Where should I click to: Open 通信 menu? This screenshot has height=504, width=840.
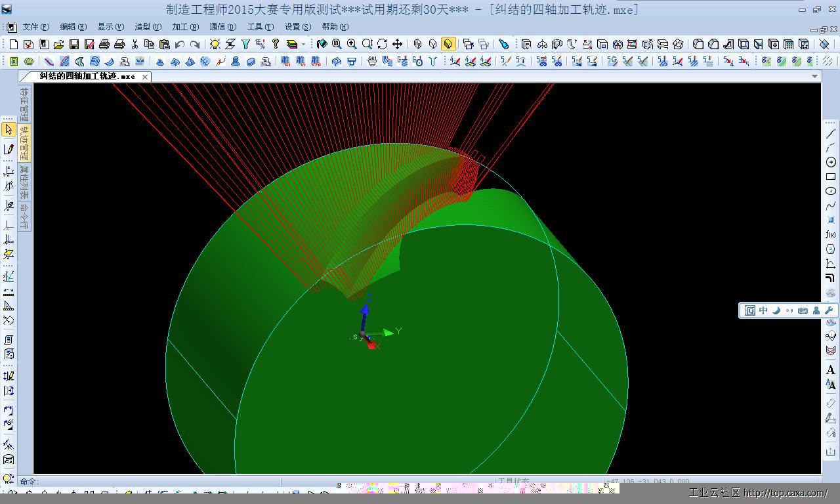pos(222,27)
